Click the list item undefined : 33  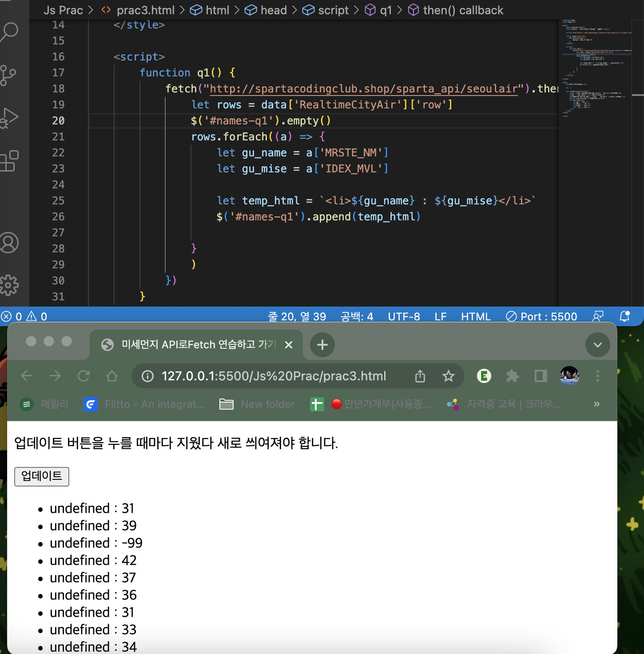[x=93, y=630]
